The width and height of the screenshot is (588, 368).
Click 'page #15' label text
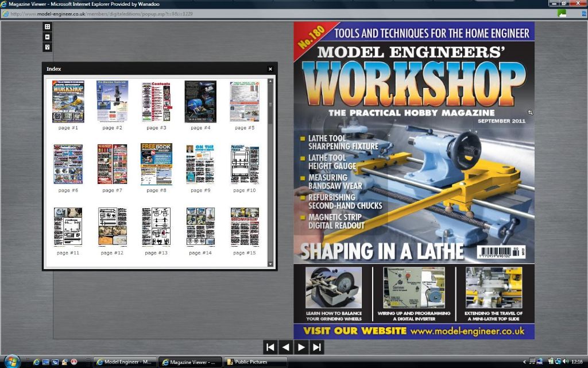pos(245,253)
